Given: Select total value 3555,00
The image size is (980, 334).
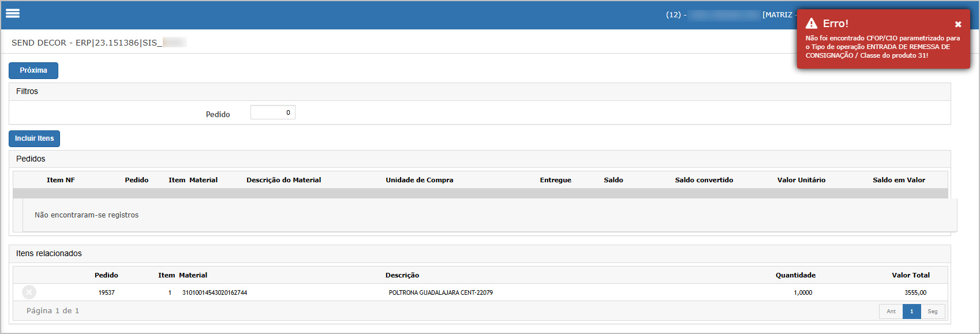Looking at the screenshot, I should point(915,292).
